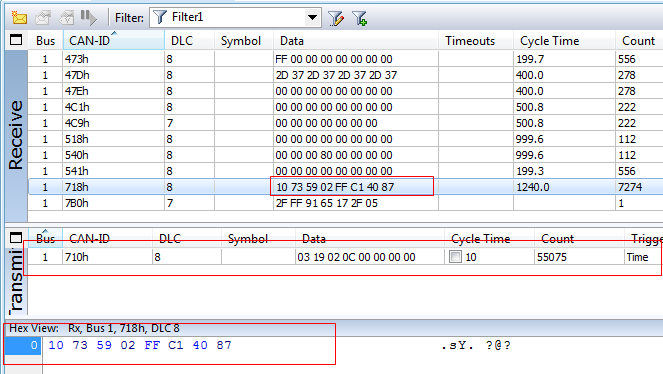The image size is (663, 374).
Task: Click the Data column header in Receive
Action: click(x=356, y=41)
